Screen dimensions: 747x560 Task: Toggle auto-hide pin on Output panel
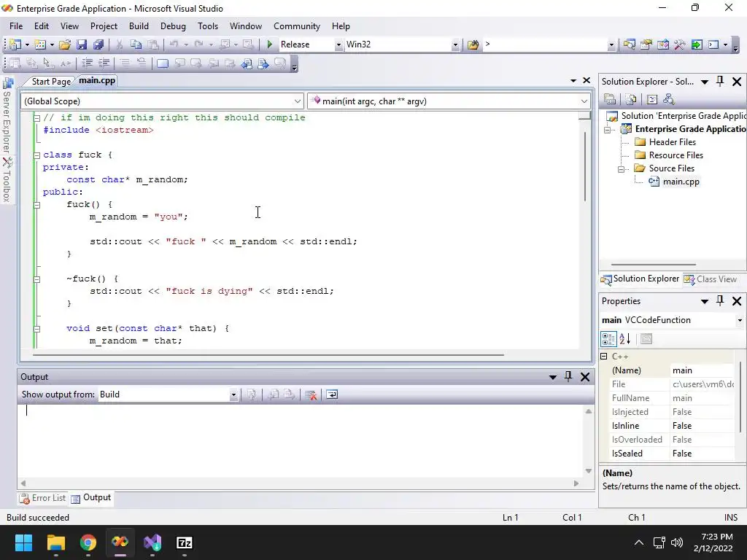point(568,377)
